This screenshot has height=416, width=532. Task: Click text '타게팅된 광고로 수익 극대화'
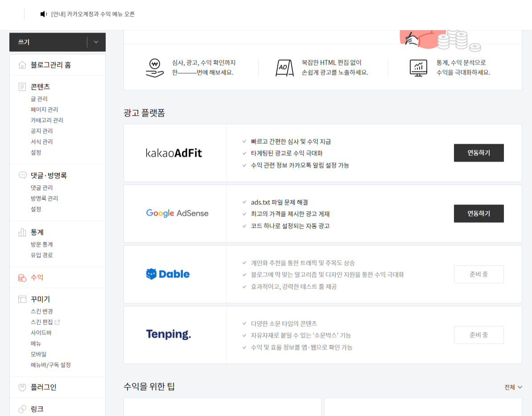click(287, 153)
